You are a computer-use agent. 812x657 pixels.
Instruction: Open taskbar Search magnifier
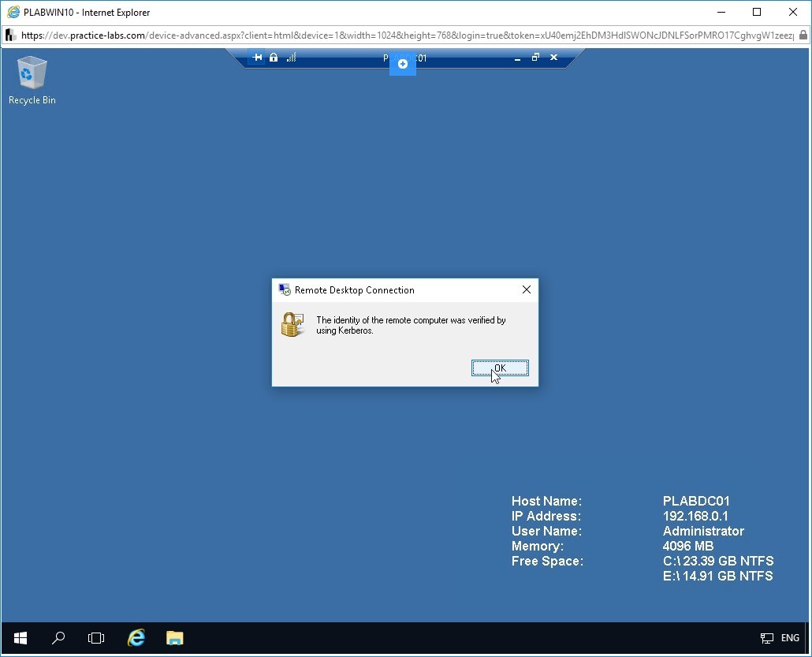point(58,638)
